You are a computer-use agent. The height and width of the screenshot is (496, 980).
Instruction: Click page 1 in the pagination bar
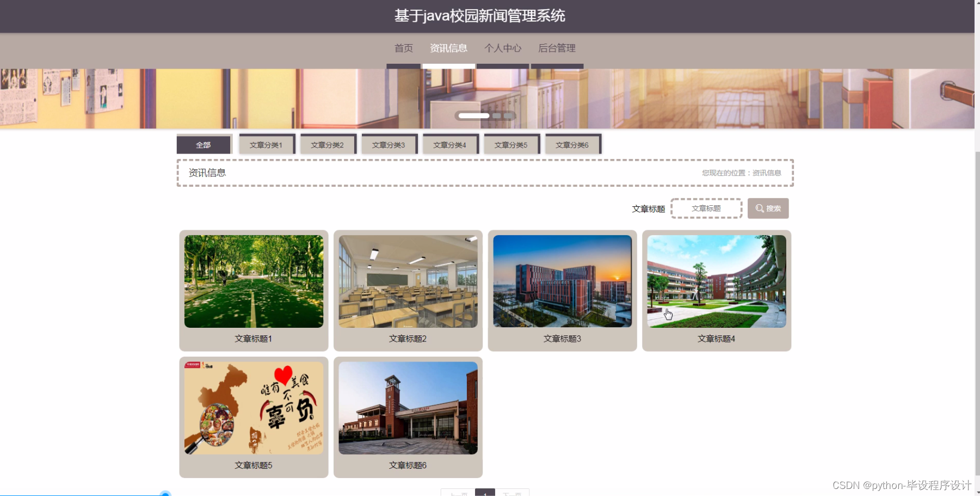pos(485,493)
